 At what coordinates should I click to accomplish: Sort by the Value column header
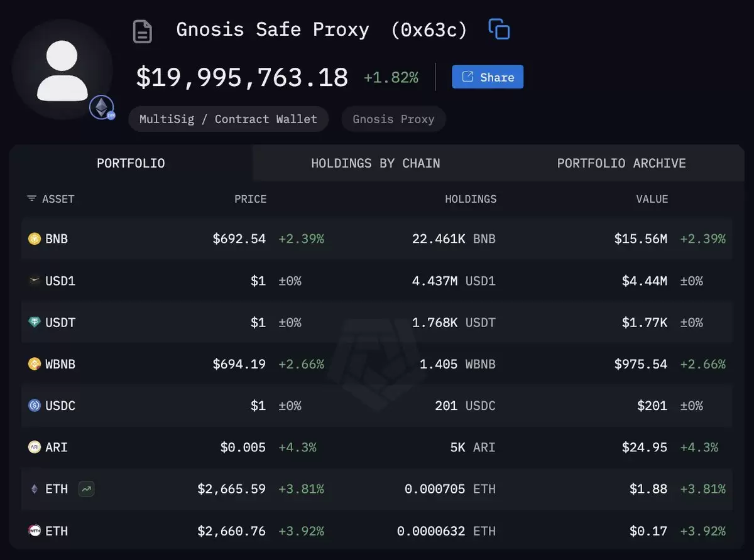652,199
